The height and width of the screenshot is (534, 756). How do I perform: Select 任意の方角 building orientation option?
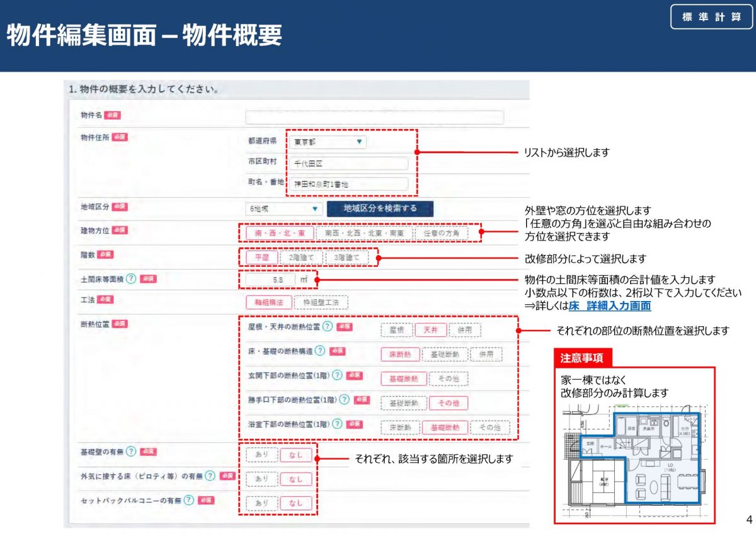(x=442, y=233)
